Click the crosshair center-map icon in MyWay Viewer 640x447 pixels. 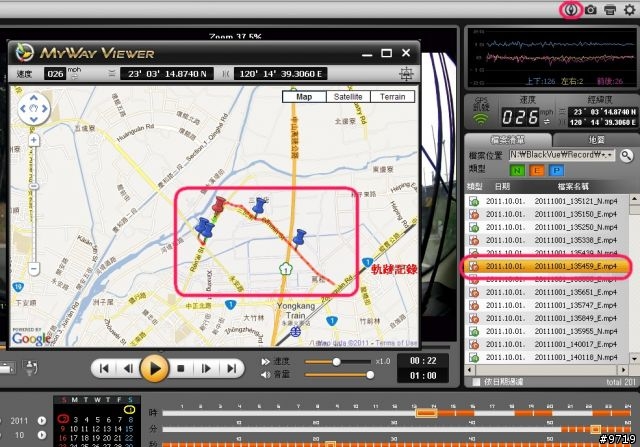[406, 74]
